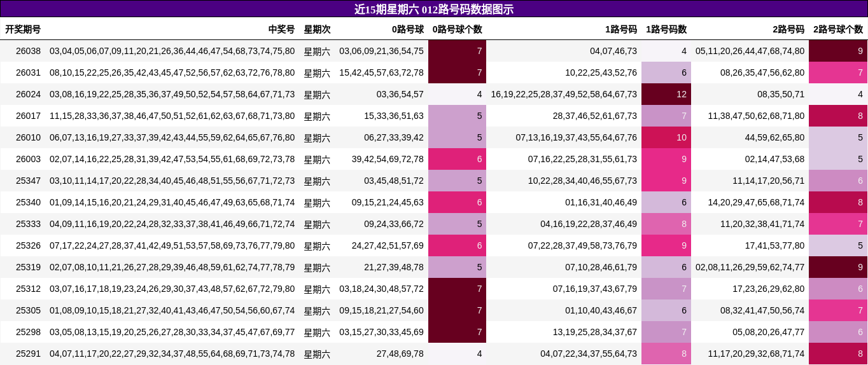Click 2路号球个数 cell 9 in row 26038

pyautogui.click(x=837, y=51)
